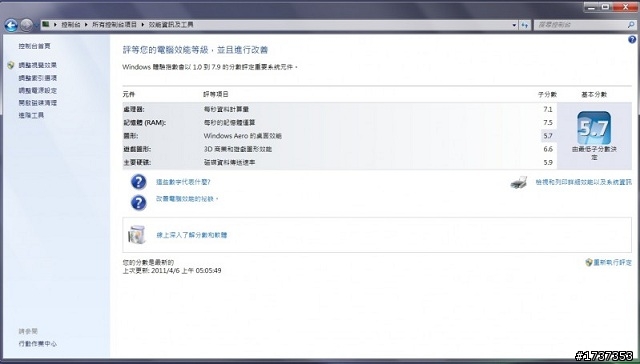Click the forward navigation arrow
Screen dimensions: 640x364
pos(27,25)
